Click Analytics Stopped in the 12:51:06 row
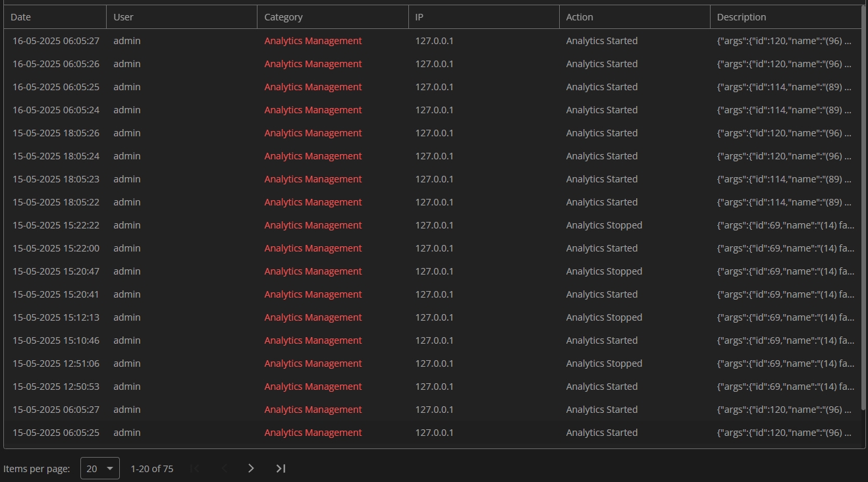 [604, 363]
